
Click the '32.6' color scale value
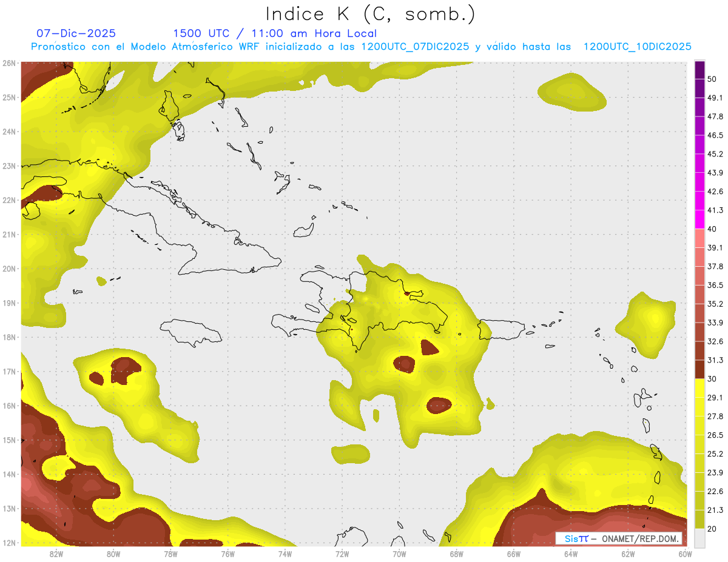pyautogui.click(x=715, y=341)
